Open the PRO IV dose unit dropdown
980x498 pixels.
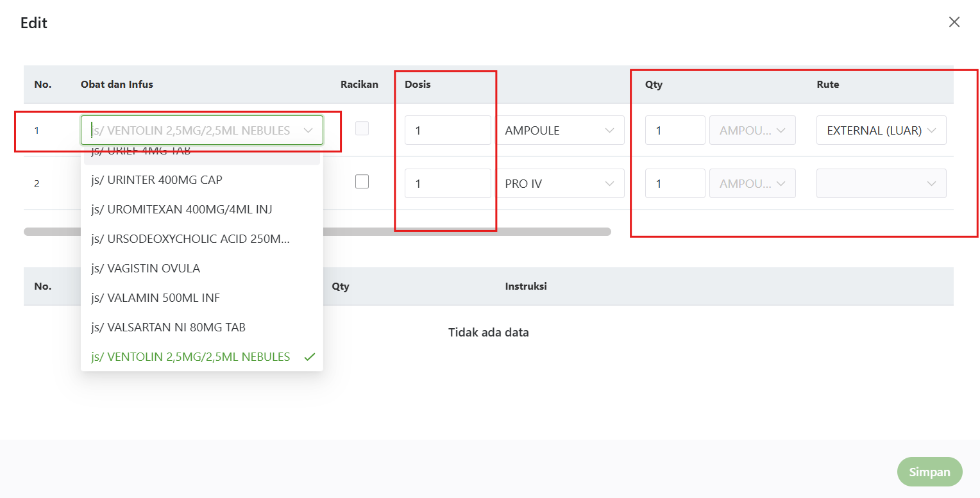point(561,183)
